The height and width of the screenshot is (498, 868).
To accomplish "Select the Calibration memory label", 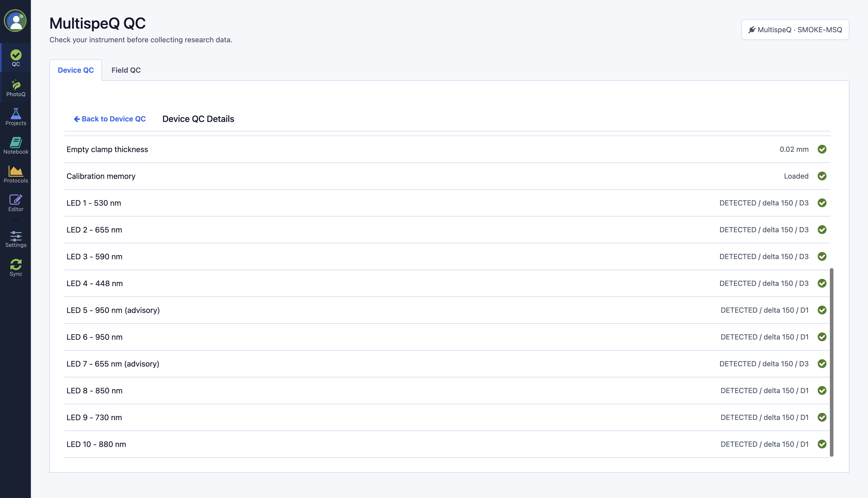I will 101,176.
